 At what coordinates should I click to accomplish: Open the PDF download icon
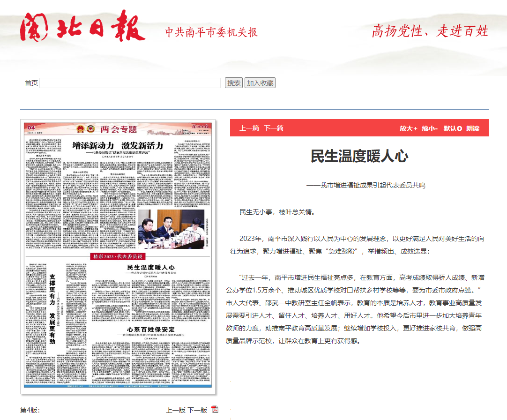pos(215,410)
